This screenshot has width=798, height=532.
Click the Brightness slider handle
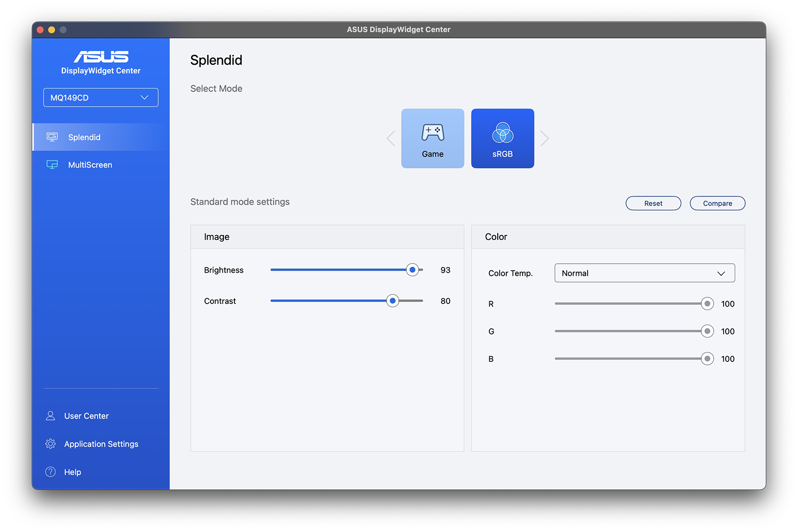[412, 270]
